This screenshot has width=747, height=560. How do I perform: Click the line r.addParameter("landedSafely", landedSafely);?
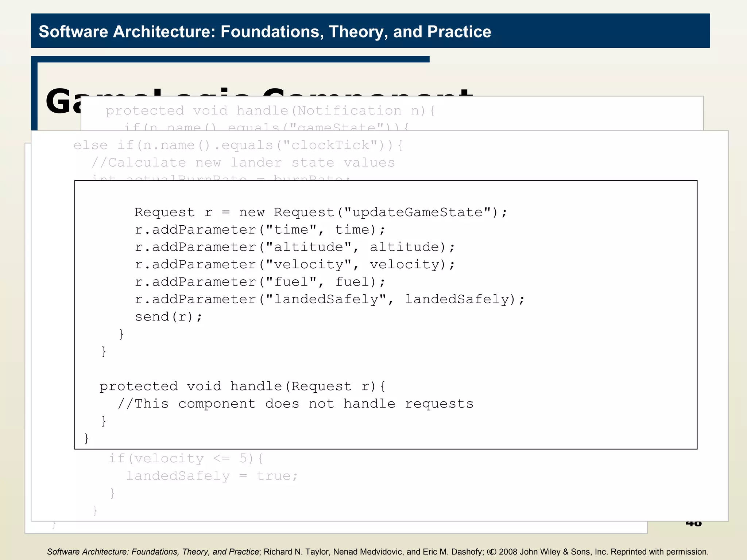point(329,299)
